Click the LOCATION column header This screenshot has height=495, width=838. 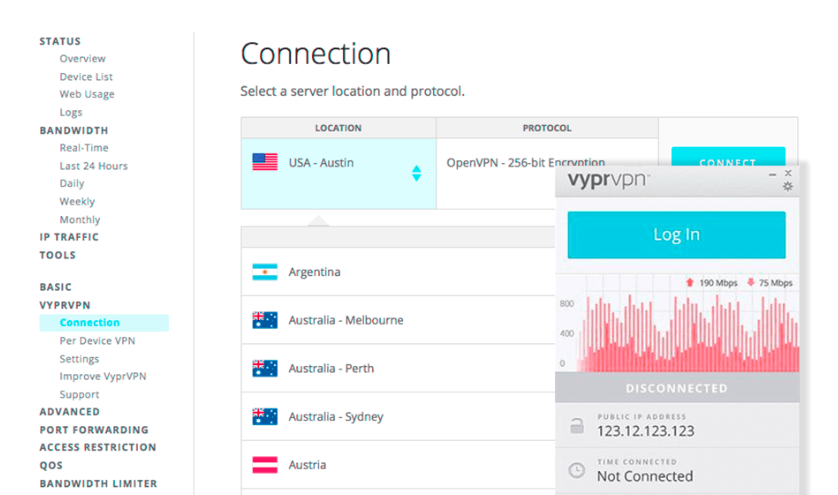click(338, 128)
